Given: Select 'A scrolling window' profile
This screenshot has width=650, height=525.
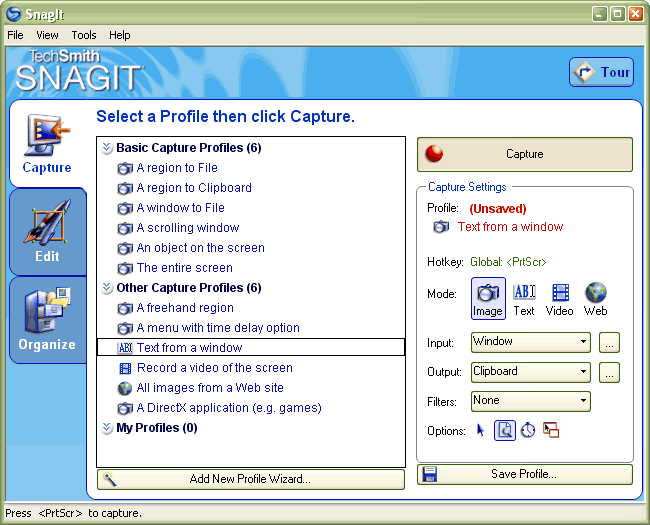Looking at the screenshot, I should pyautogui.click(x=188, y=228).
